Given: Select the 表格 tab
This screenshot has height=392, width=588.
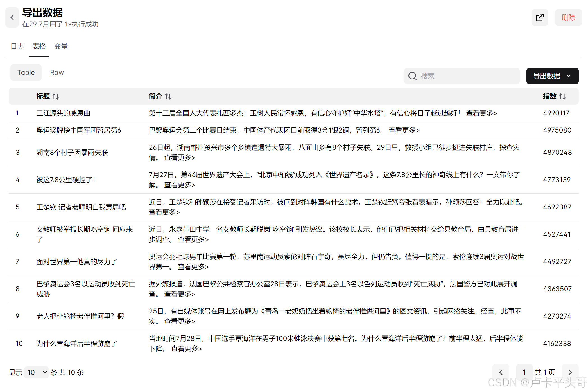Looking at the screenshot, I should [x=39, y=46].
